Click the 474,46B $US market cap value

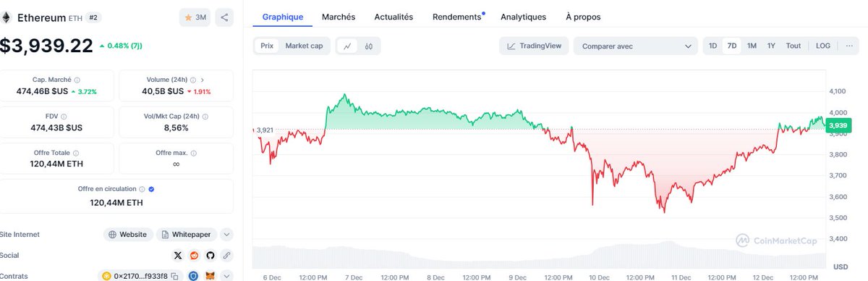point(43,91)
